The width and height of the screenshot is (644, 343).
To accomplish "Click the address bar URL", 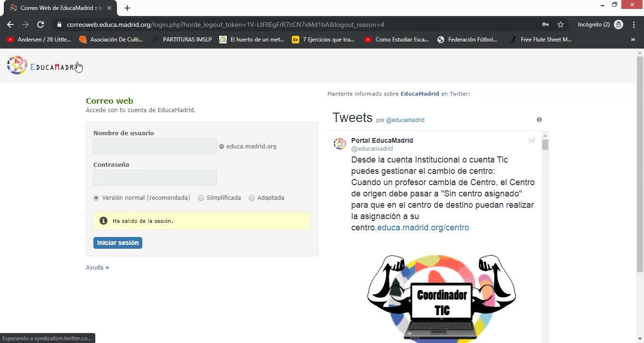I will click(225, 24).
